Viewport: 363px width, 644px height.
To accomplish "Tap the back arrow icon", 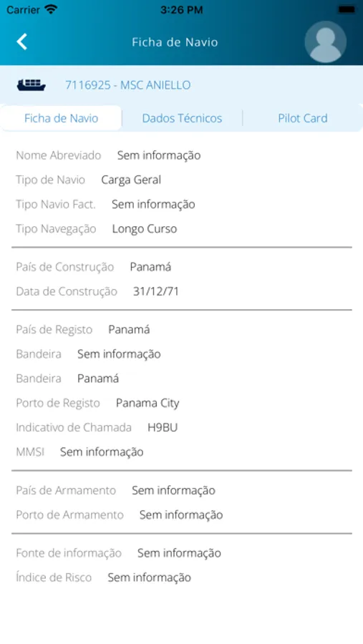I will [21, 42].
